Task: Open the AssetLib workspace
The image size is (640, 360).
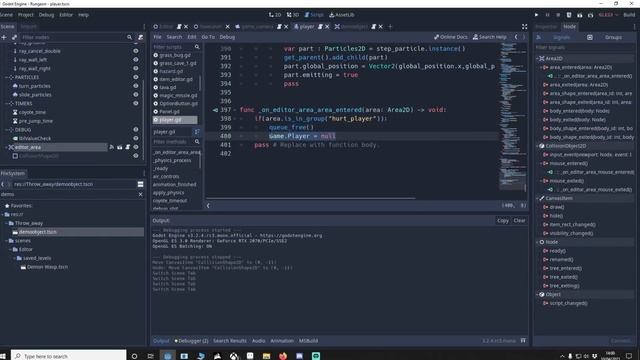Action: pos(342,15)
